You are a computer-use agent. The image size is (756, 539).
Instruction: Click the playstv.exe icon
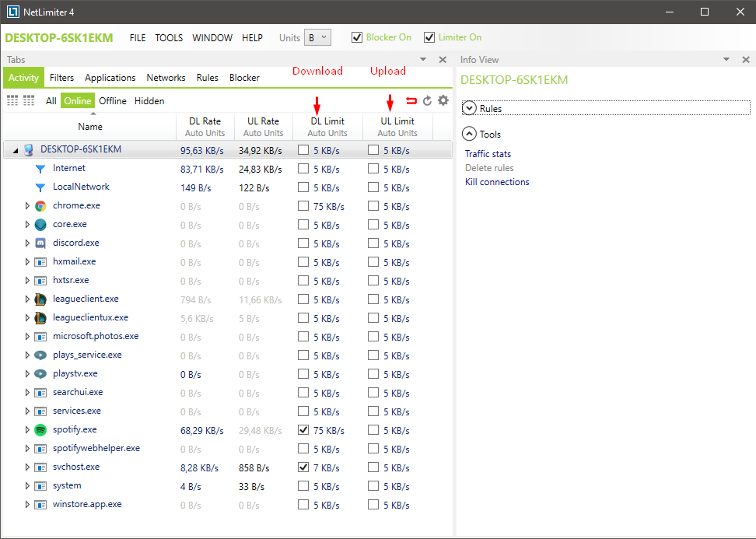coord(40,374)
